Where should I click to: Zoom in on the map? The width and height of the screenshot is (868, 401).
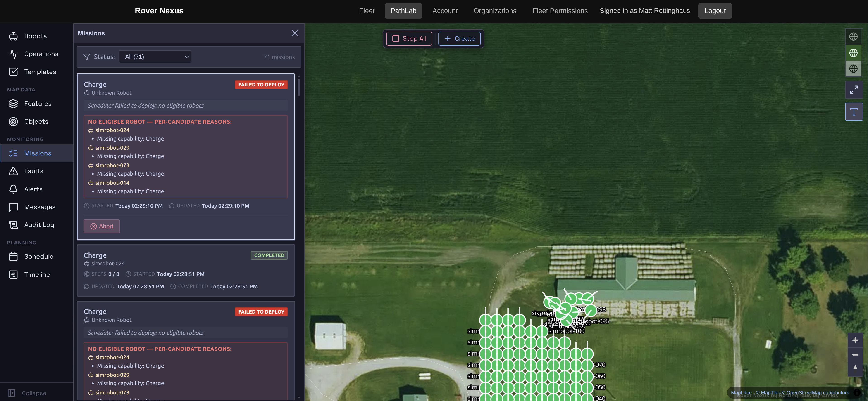[855, 340]
